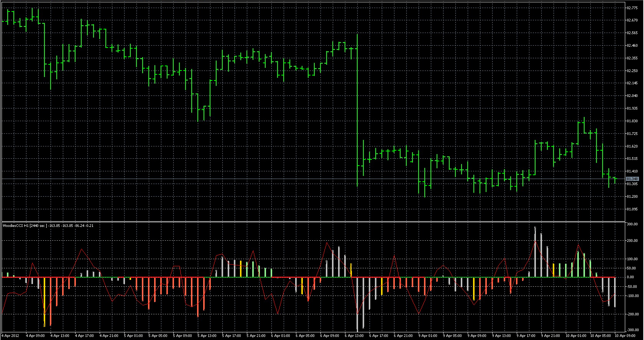
Task: Click the WoodiesCCI H1 indicator label
Action: tap(48, 226)
